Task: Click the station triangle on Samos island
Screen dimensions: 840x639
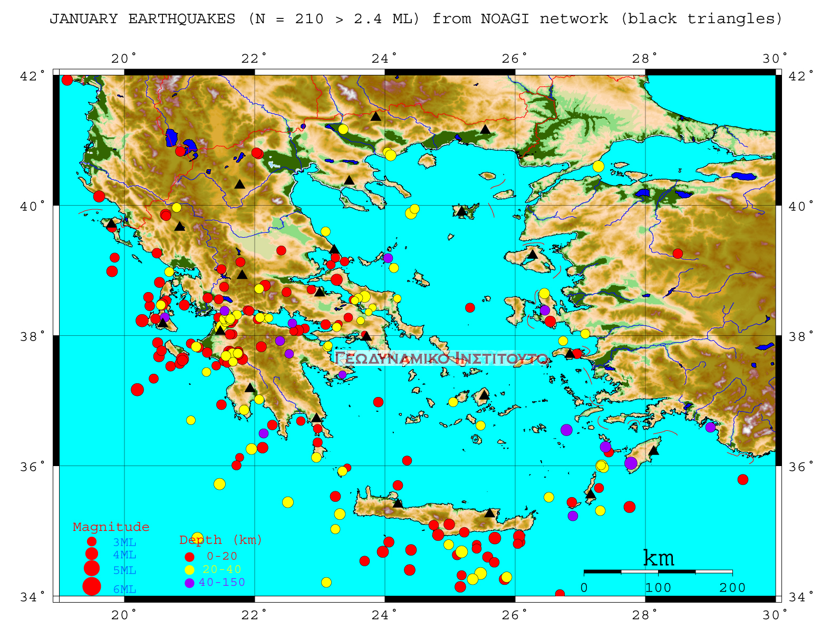Action: pyautogui.click(x=569, y=353)
